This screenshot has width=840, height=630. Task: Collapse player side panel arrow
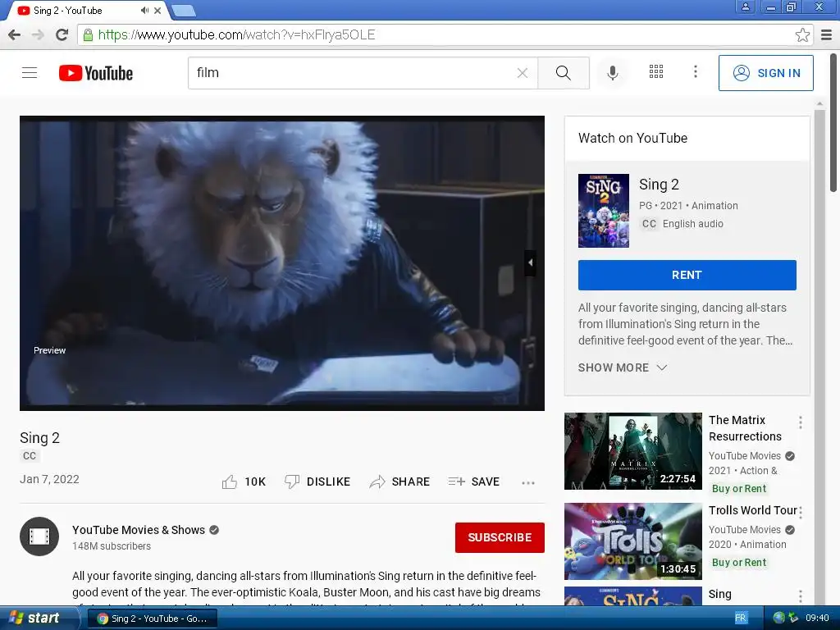tap(531, 262)
